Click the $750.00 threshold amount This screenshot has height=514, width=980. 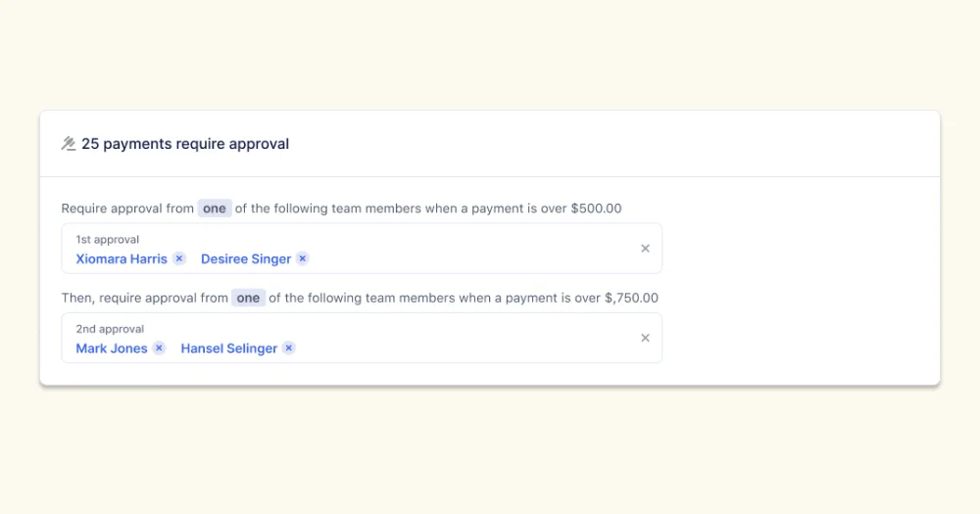click(632, 298)
